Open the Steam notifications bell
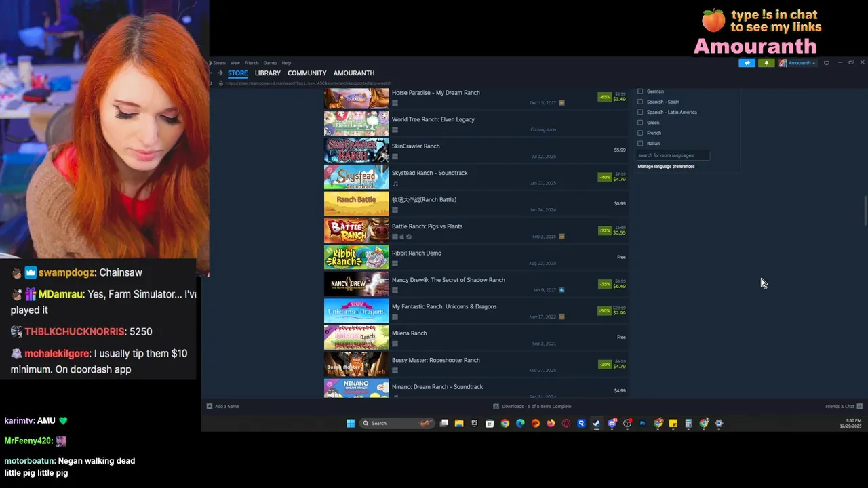 pyautogui.click(x=766, y=63)
